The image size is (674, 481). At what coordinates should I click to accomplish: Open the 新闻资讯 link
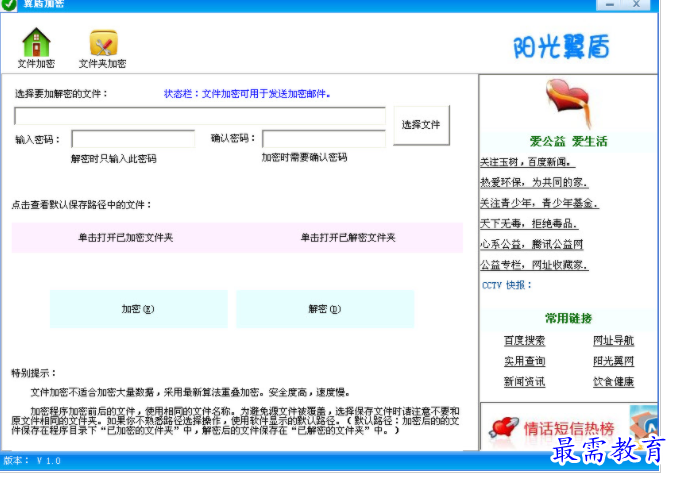(x=524, y=382)
